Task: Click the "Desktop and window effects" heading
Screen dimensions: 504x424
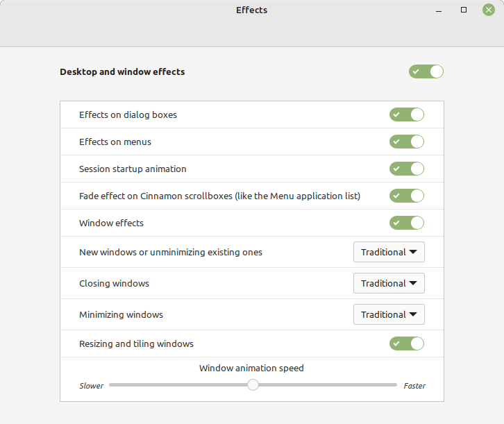Action: (122, 71)
